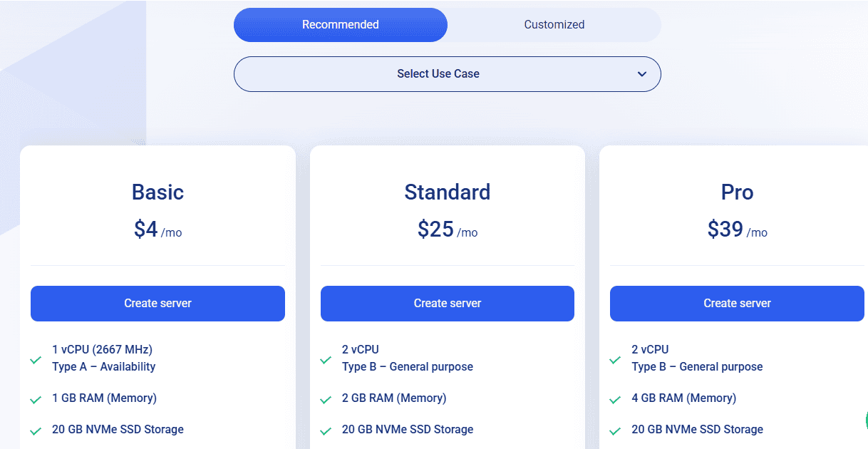Click the checkmark beside Pro 20 GB NVMe storage
The height and width of the screenshot is (449, 868).
[615, 431]
